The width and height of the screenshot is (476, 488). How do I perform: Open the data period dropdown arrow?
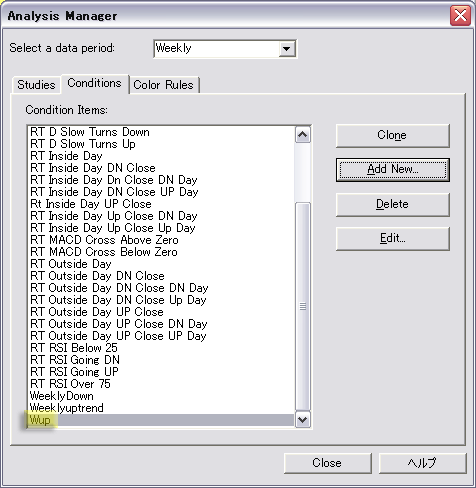[286, 49]
